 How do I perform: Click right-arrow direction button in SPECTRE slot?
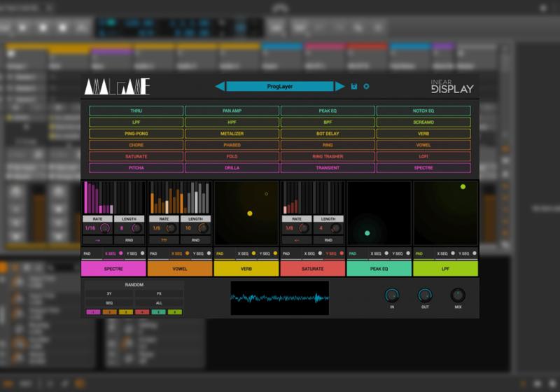tap(97, 239)
